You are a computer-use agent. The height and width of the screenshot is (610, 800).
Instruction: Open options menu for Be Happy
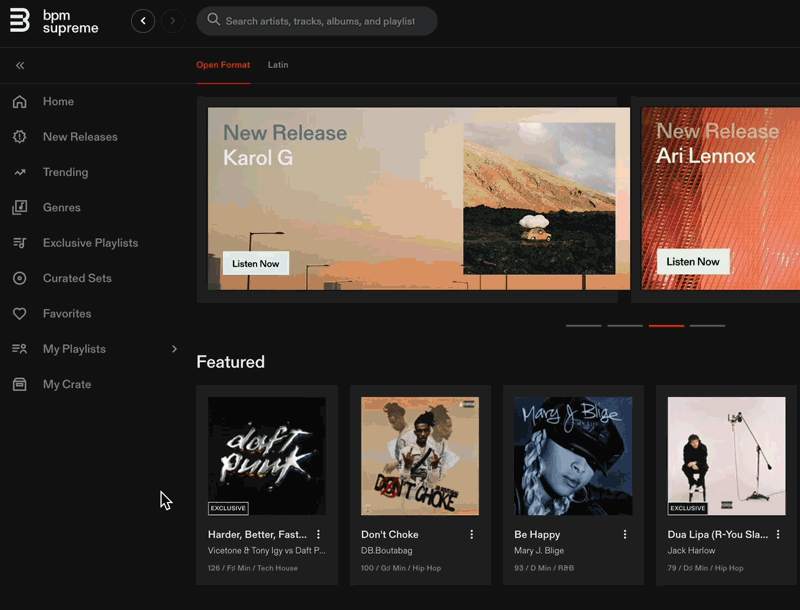pos(625,534)
